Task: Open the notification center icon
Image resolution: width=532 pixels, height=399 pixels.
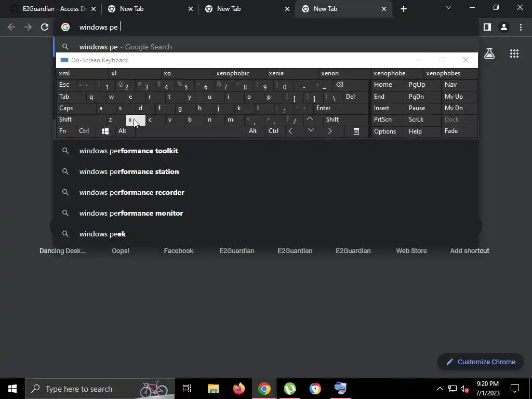Action: click(x=515, y=389)
